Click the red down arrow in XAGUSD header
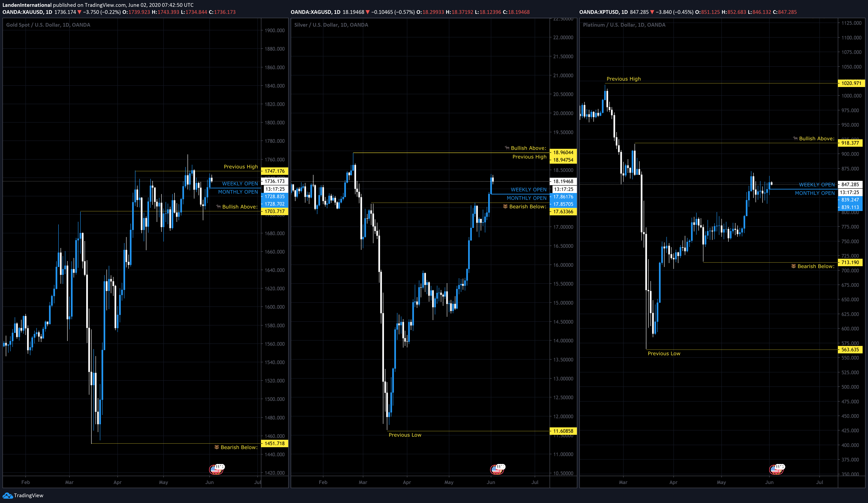This screenshot has width=868, height=503. pyautogui.click(x=367, y=12)
